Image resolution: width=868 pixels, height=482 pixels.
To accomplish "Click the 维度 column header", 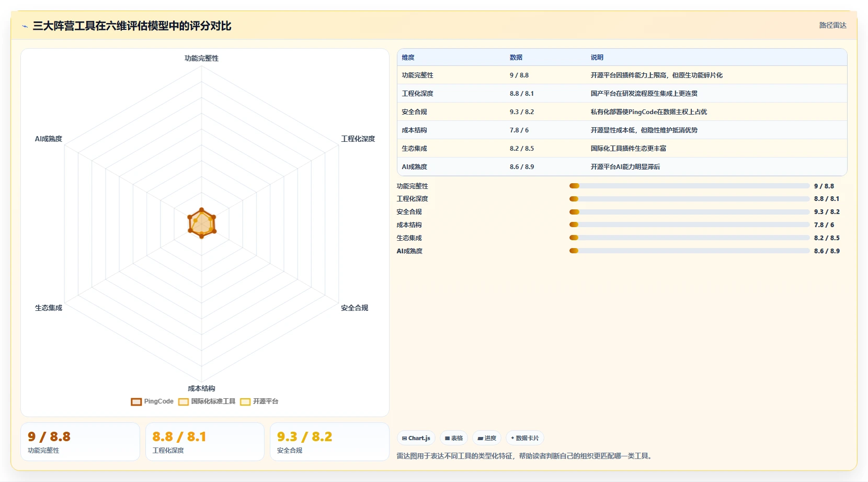I will tap(408, 58).
